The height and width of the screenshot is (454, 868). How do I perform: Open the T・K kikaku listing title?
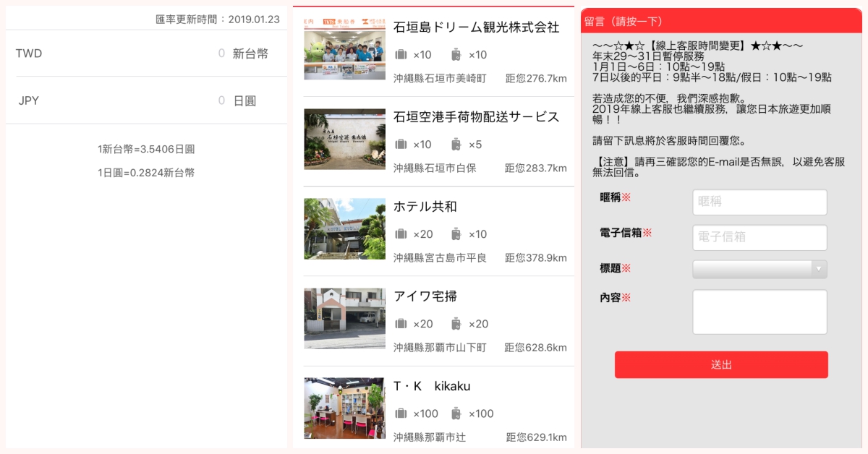pos(432,387)
